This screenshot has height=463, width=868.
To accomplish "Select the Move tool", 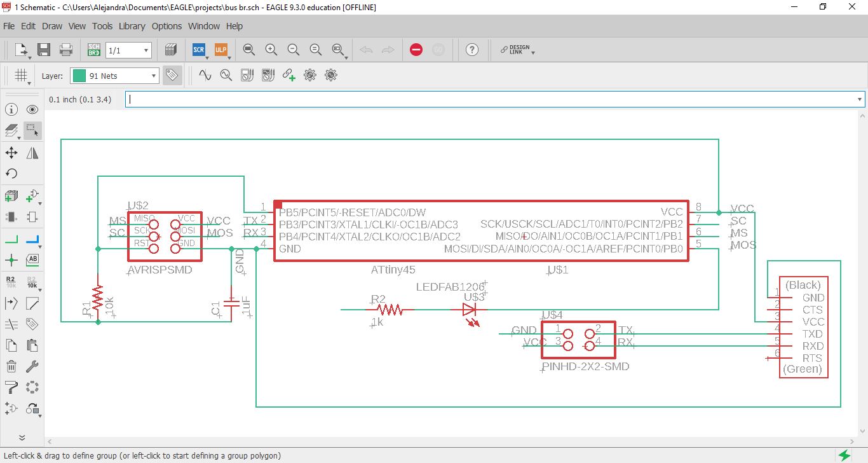I will coord(11,153).
